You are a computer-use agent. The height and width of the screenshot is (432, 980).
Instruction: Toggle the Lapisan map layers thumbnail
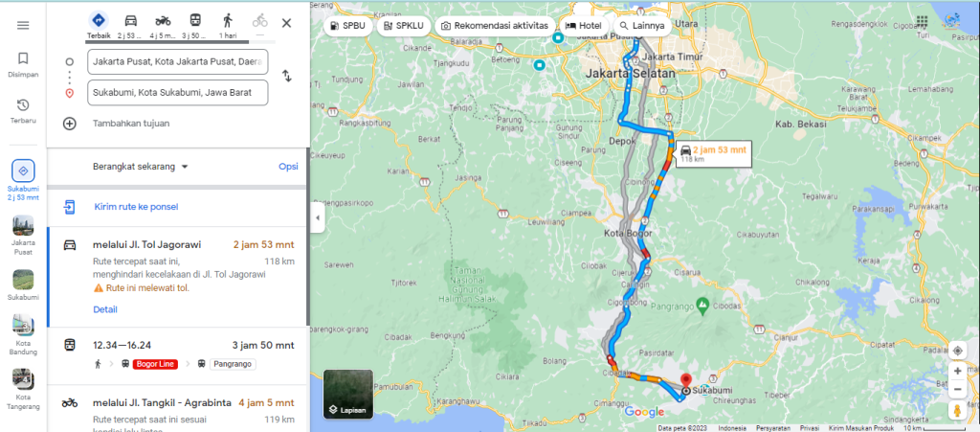pos(348,394)
